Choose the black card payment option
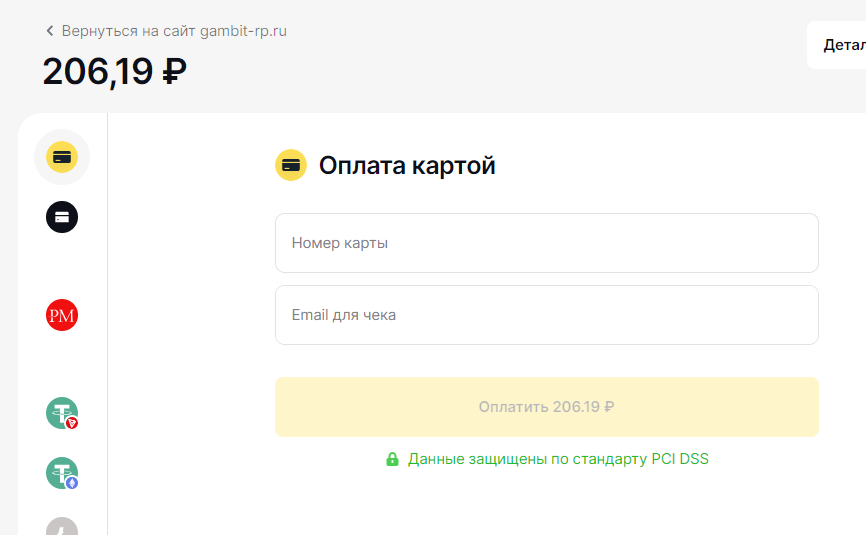Image resolution: width=866 pixels, height=535 pixels. [x=62, y=216]
